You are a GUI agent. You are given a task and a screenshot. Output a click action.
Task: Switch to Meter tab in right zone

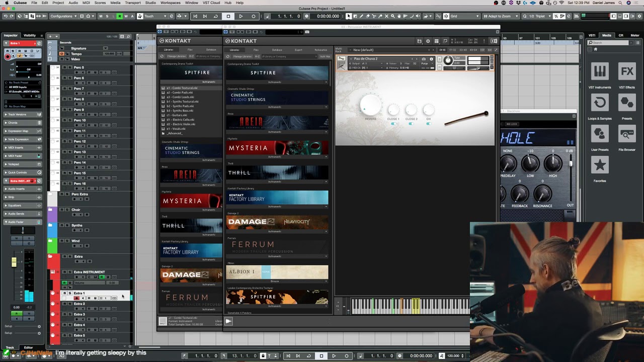635,36
